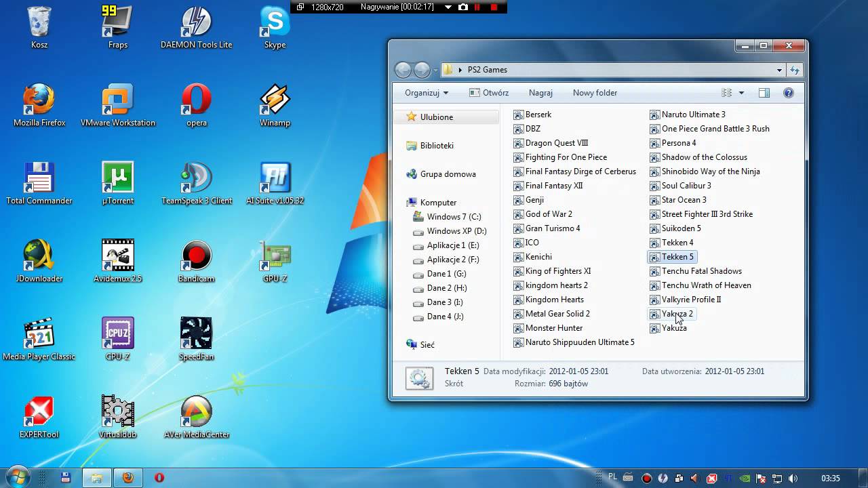Open the address bar history dropdown
The height and width of the screenshot is (488, 868).
coord(780,70)
